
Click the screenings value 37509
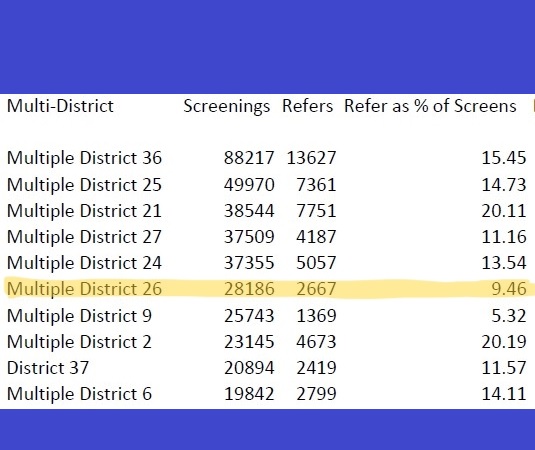[x=249, y=237]
